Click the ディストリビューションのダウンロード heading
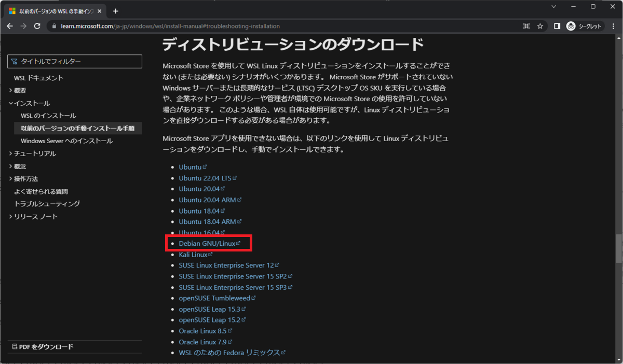This screenshot has height=364, width=623. (x=293, y=45)
